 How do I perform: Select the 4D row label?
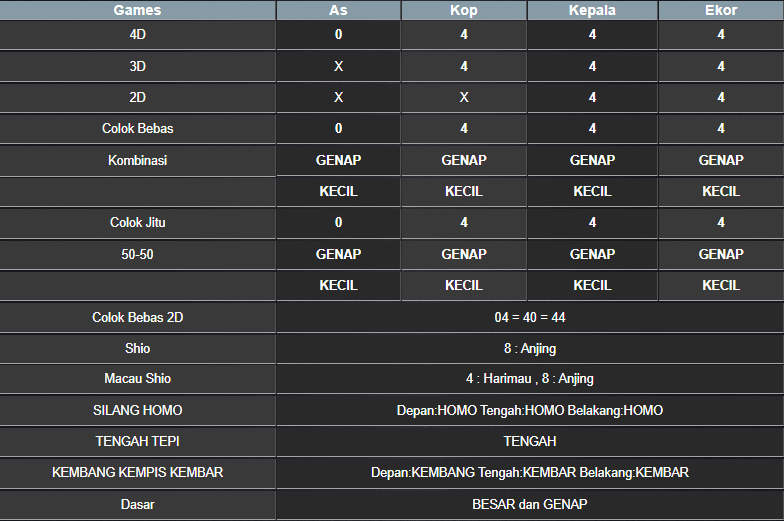[138, 34]
